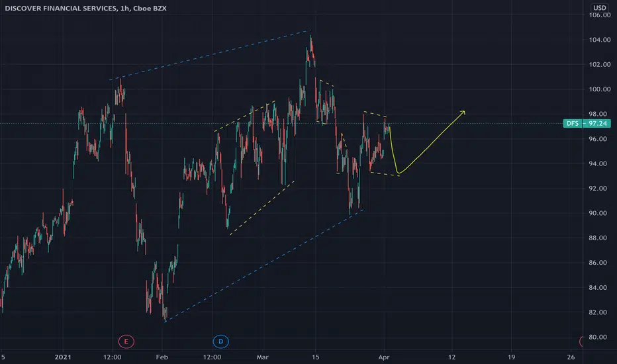Click the Feb time axis label

coord(162,357)
